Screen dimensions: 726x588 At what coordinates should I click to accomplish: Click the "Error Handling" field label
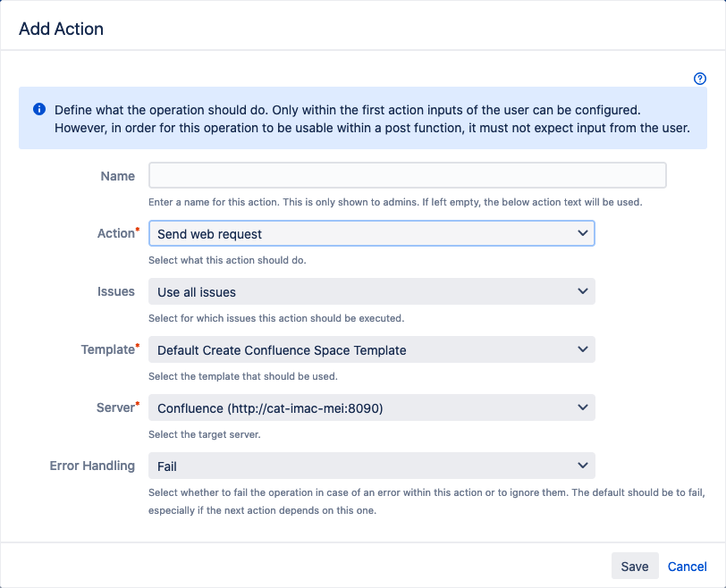pos(92,466)
